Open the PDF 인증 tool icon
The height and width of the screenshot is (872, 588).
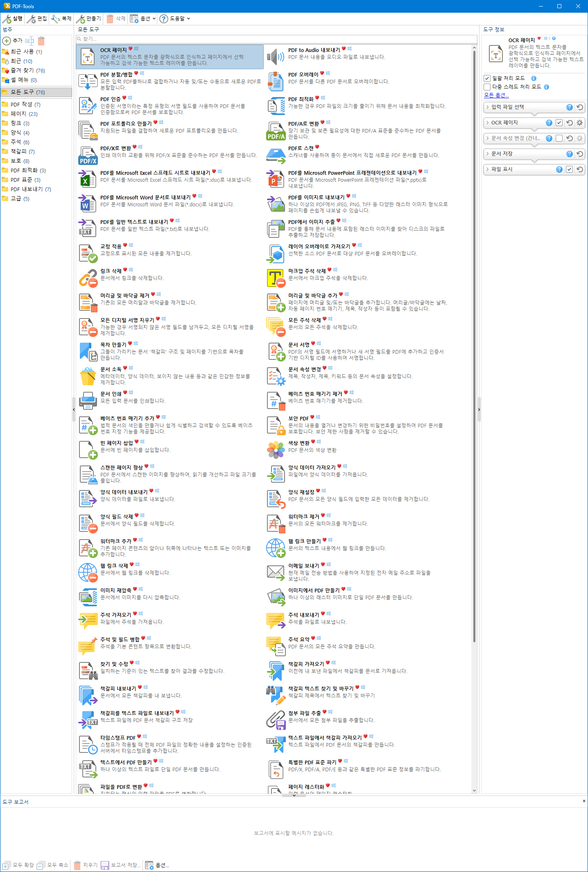(x=88, y=106)
